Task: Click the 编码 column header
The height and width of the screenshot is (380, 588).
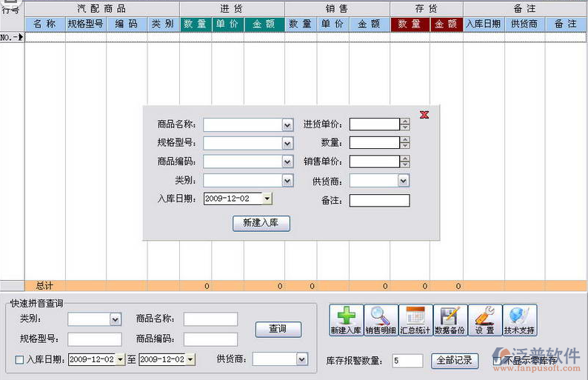Action: pos(127,24)
